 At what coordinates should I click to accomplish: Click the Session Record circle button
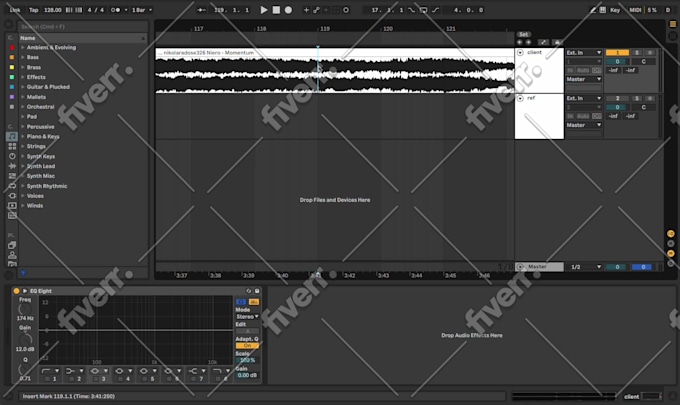click(346, 10)
